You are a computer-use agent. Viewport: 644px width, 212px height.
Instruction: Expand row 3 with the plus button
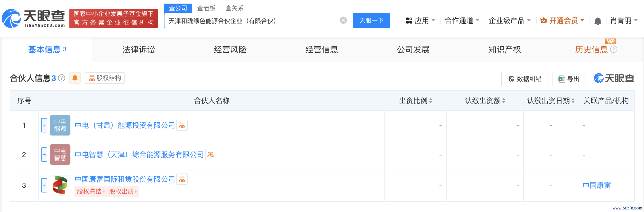pos(44,185)
